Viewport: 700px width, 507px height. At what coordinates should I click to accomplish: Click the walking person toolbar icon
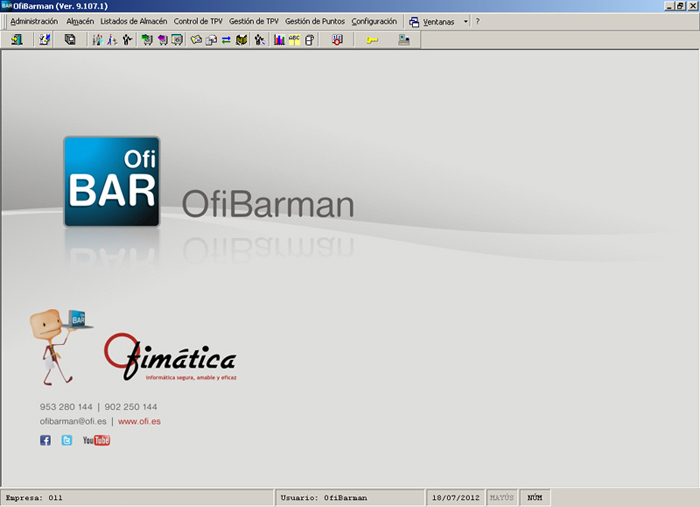point(112,40)
